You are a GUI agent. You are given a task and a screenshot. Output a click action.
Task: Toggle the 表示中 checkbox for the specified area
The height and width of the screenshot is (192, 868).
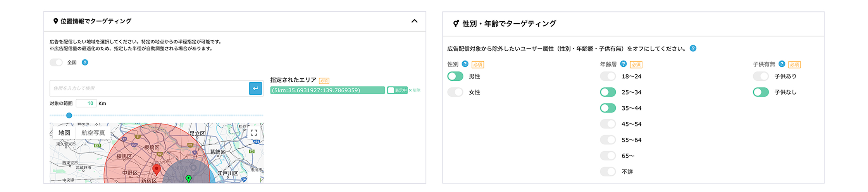point(391,90)
